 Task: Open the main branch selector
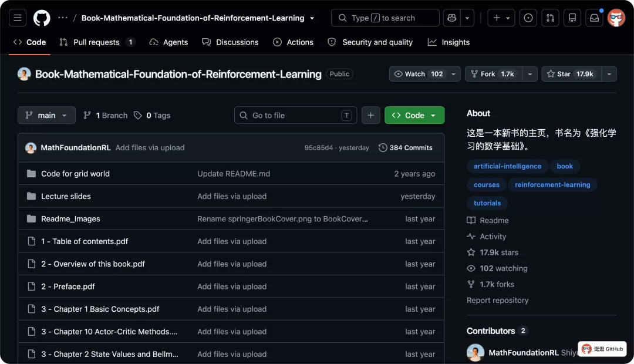tap(46, 115)
